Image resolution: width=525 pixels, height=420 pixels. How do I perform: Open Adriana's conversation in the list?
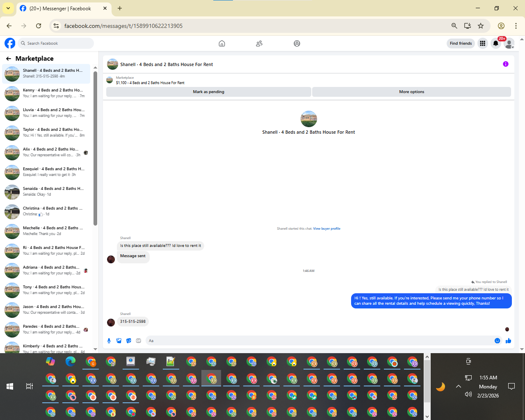46,270
